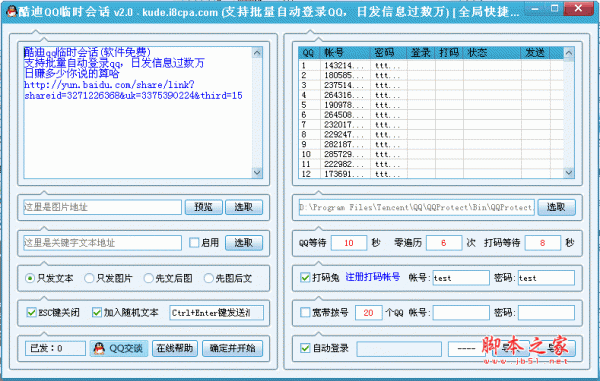Image resolution: width=600 pixels, height=381 pixels.
Task: Click the 发送 column header
Action: click(536, 53)
